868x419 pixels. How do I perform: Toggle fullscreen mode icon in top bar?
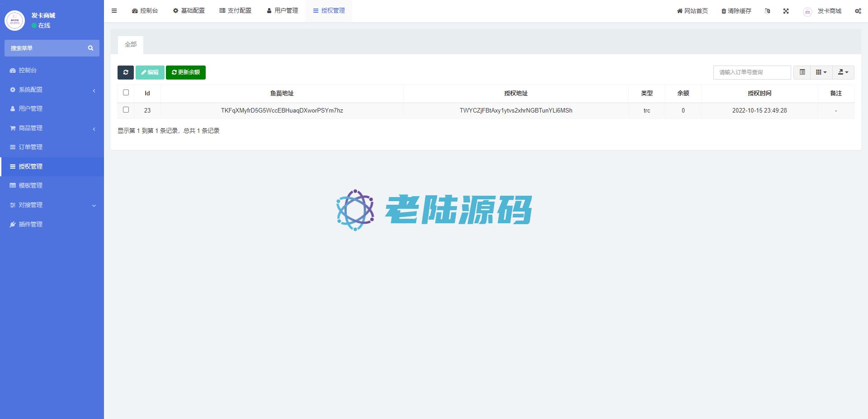(786, 11)
